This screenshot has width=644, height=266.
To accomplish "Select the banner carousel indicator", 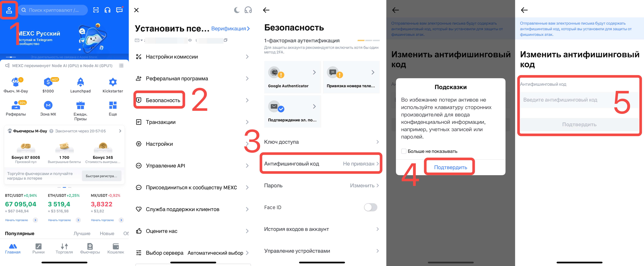I will point(11,57).
